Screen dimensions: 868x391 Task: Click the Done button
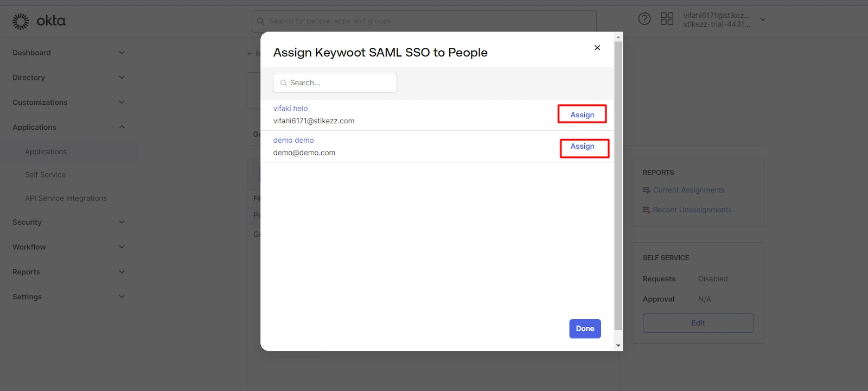(585, 329)
